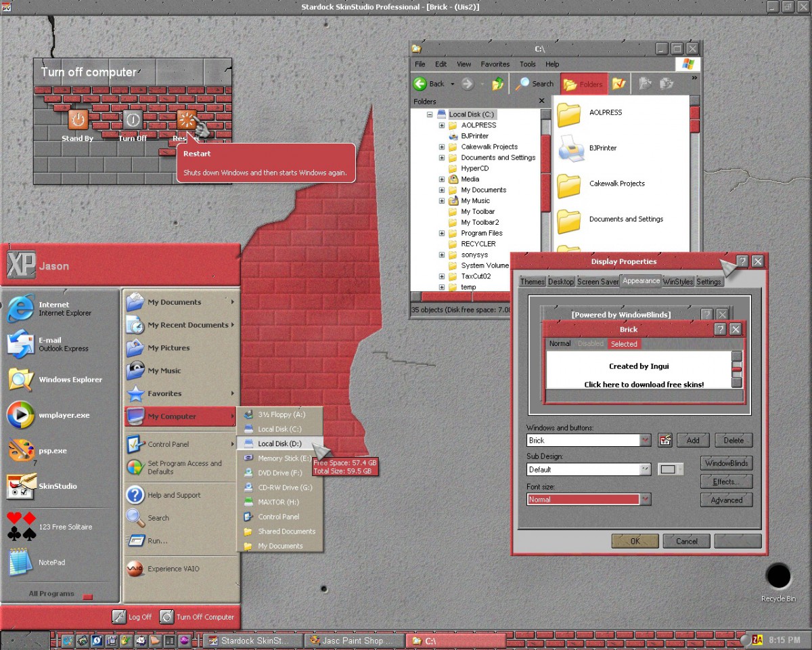Toggle the Folders pane button in Explorer

coord(585,84)
